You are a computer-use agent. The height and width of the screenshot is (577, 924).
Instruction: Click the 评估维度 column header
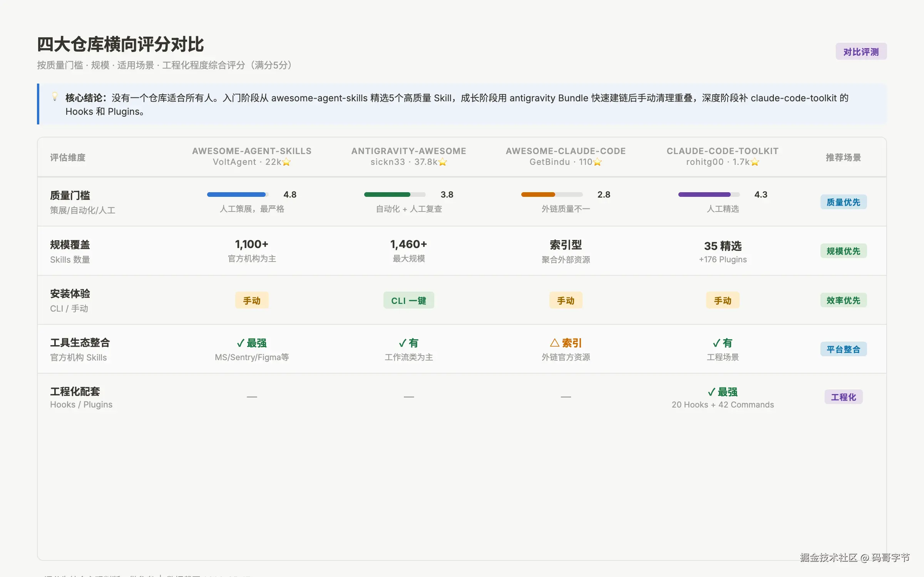(x=68, y=158)
